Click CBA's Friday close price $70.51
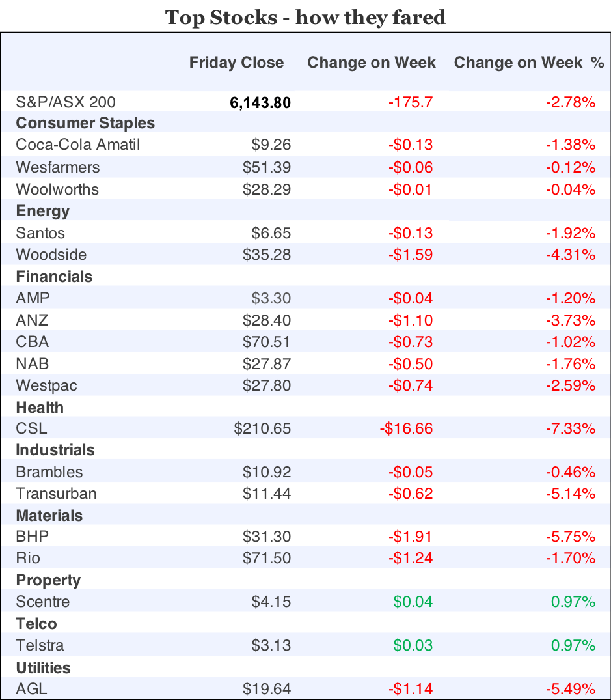Image resolution: width=611 pixels, height=700 pixels. [x=267, y=342]
